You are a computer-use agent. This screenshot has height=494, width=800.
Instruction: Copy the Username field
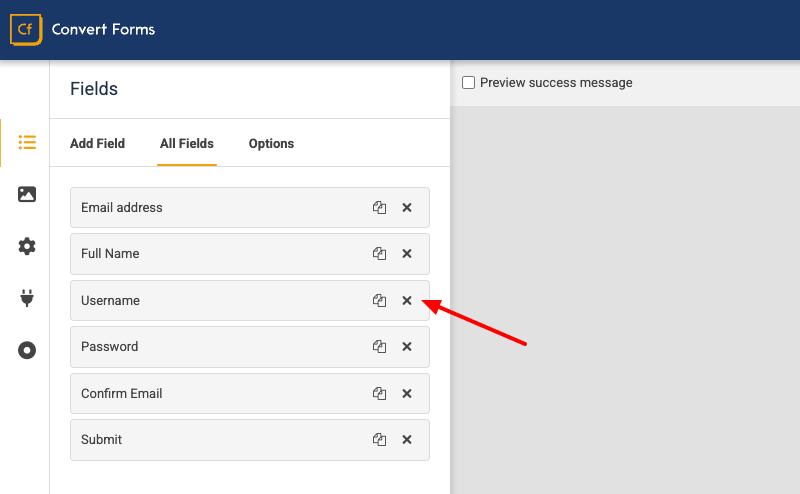[x=379, y=301]
